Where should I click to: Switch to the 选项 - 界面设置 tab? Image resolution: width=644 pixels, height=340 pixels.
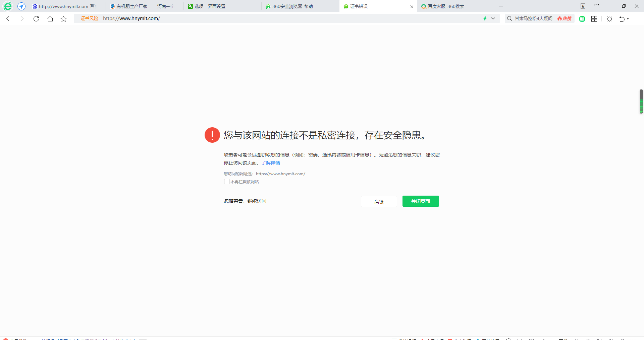222,6
